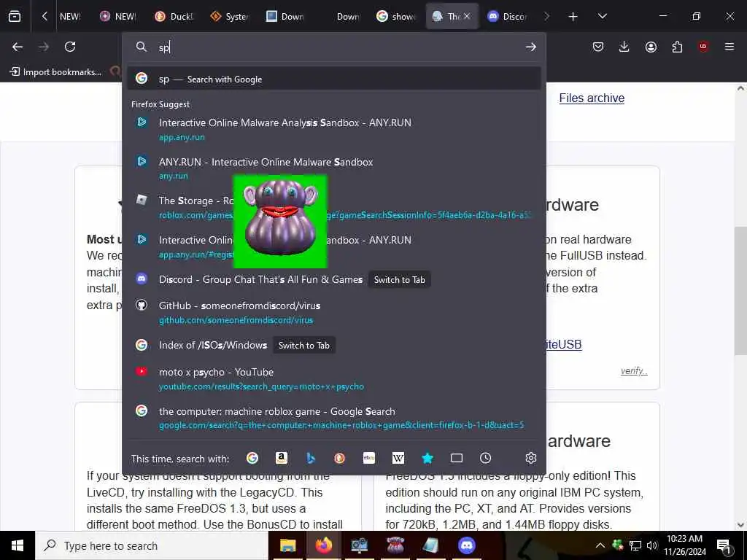Select the 'Syster' browser tab

point(230,16)
